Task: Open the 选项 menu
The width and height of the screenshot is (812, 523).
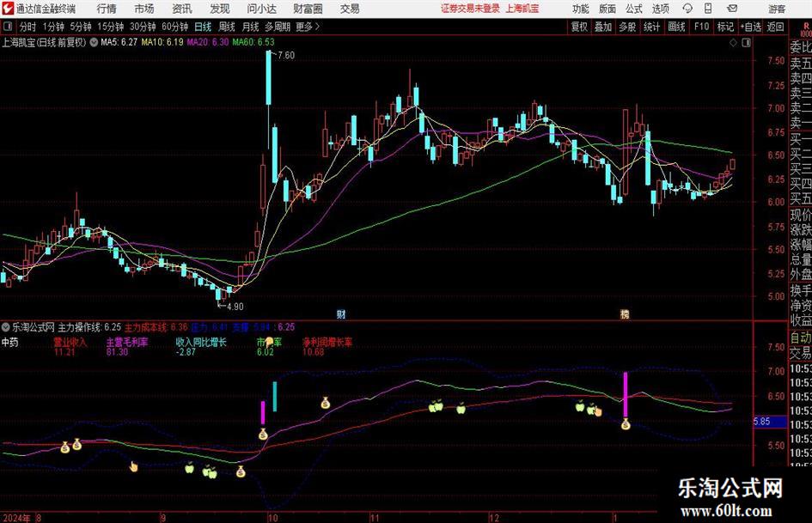Action: [660, 9]
